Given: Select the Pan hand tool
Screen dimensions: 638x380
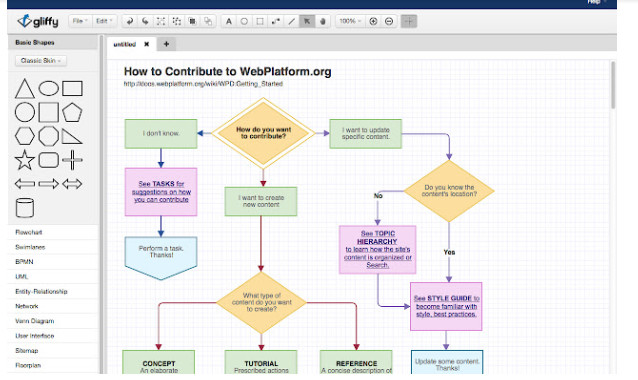Looking at the screenshot, I should [x=323, y=21].
